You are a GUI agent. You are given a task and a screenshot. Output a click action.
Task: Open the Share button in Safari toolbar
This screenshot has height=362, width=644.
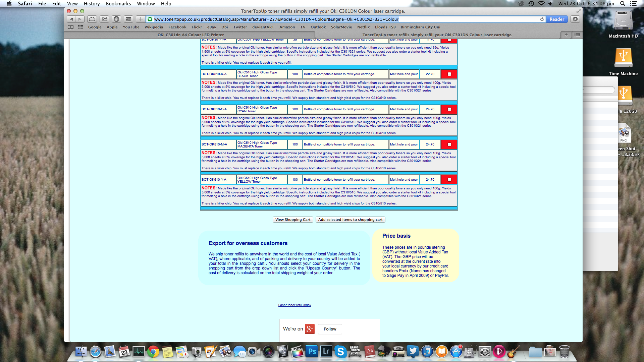click(x=104, y=19)
